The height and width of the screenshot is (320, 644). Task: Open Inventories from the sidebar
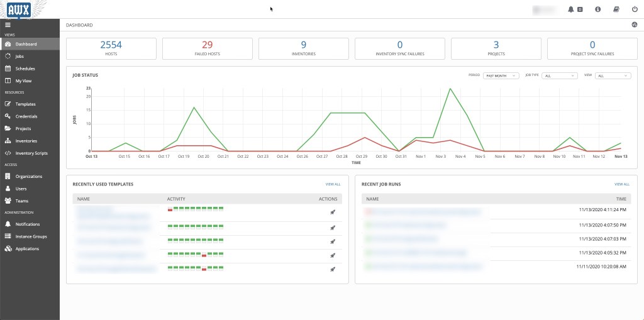pyautogui.click(x=26, y=141)
